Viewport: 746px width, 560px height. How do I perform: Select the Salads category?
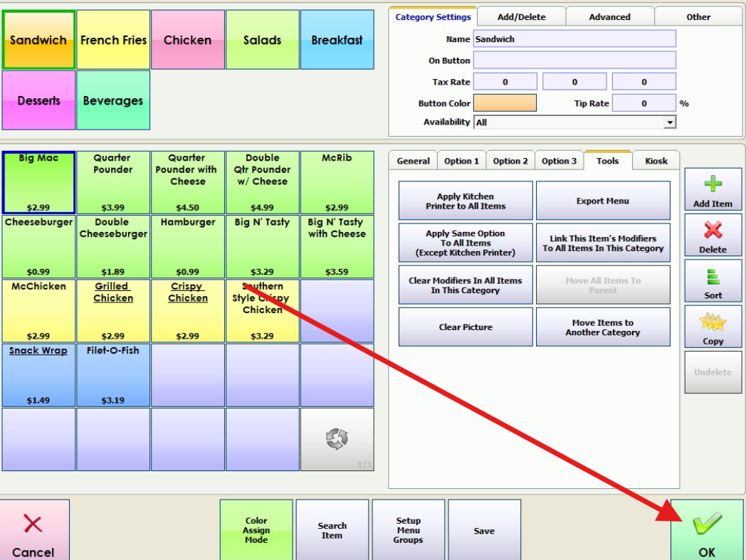point(263,40)
